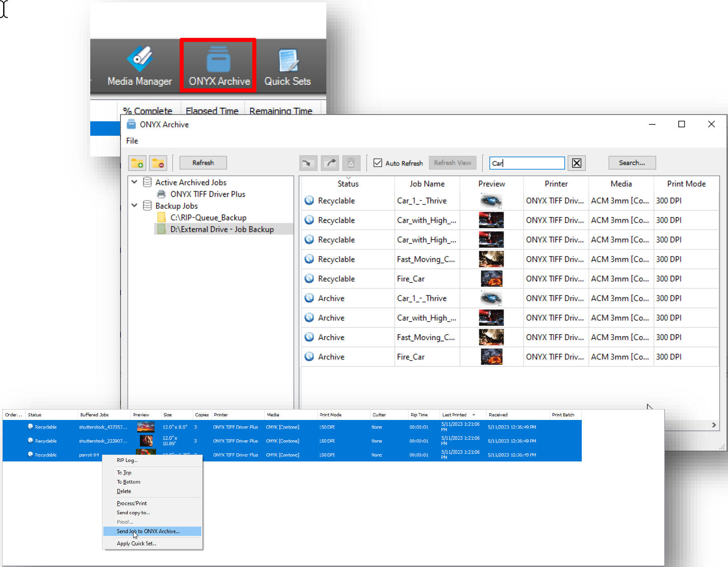Clear the search using the X icon
The height and width of the screenshot is (567, 728).
click(576, 163)
